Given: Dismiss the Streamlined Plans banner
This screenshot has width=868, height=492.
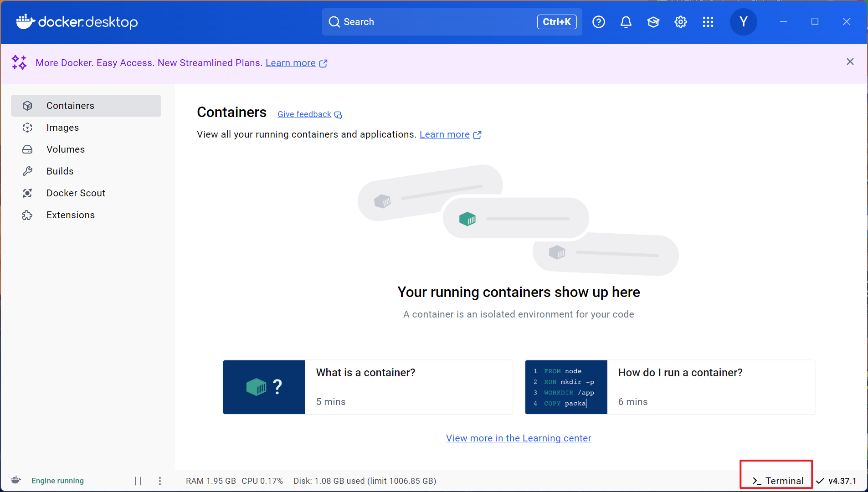Looking at the screenshot, I should pyautogui.click(x=850, y=61).
